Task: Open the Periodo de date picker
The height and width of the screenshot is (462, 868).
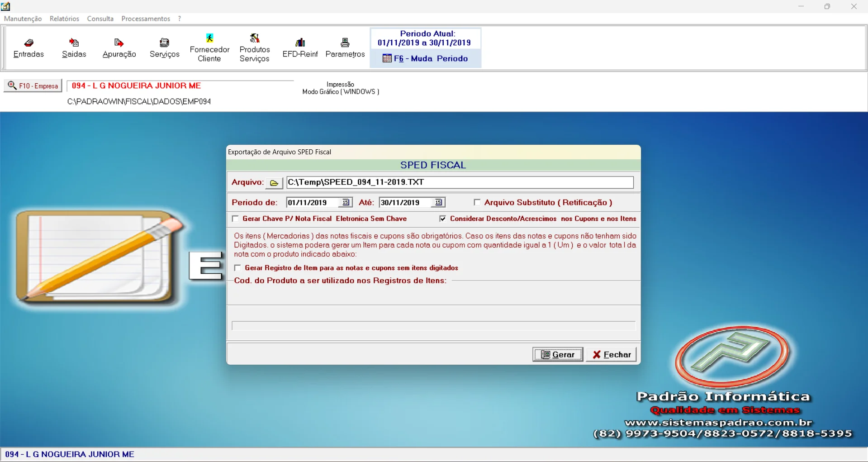Action: click(346, 202)
